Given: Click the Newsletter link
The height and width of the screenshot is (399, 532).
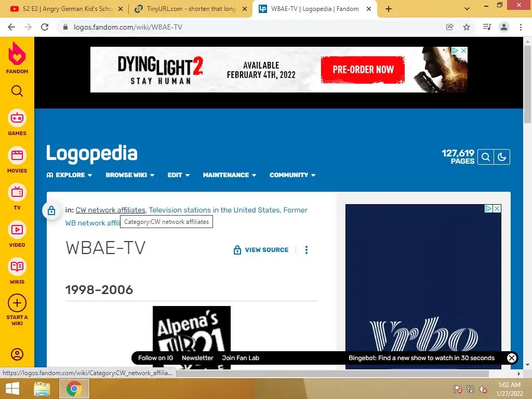Looking at the screenshot, I should coord(197,358).
